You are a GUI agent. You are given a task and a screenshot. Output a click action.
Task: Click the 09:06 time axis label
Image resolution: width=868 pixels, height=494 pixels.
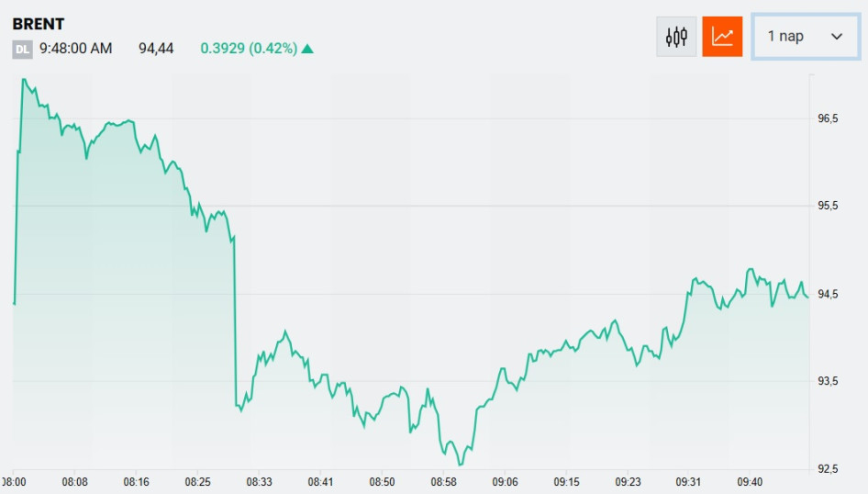pos(505,481)
